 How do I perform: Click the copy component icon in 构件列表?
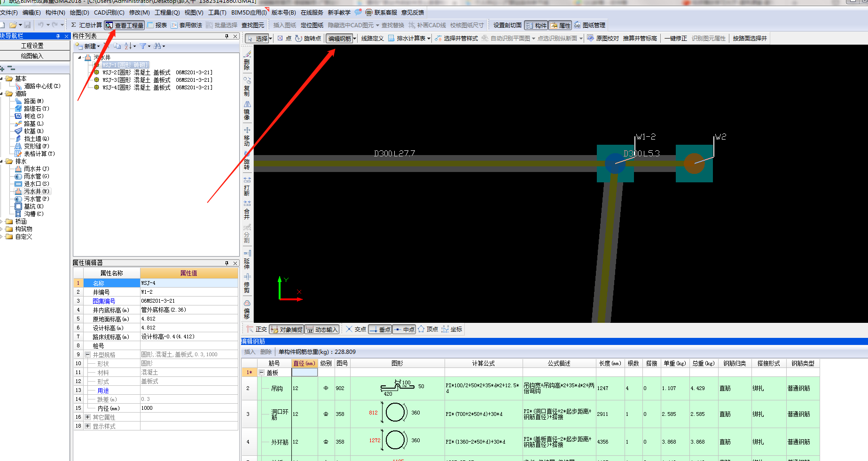click(117, 46)
